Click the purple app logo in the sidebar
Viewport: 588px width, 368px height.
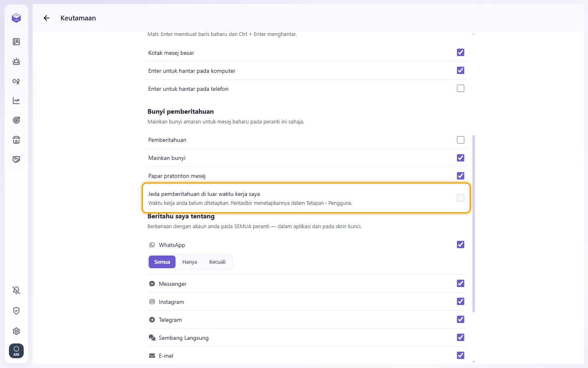16,18
